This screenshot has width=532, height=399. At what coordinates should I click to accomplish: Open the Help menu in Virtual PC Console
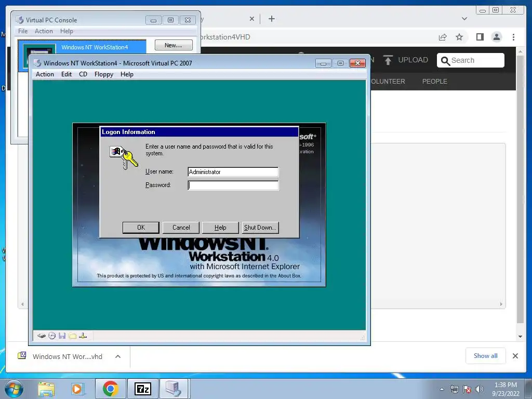pyautogui.click(x=67, y=31)
